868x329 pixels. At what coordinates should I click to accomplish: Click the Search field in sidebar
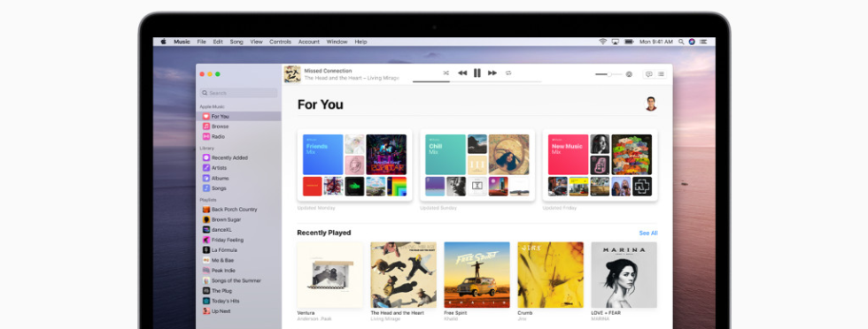click(239, 93)
